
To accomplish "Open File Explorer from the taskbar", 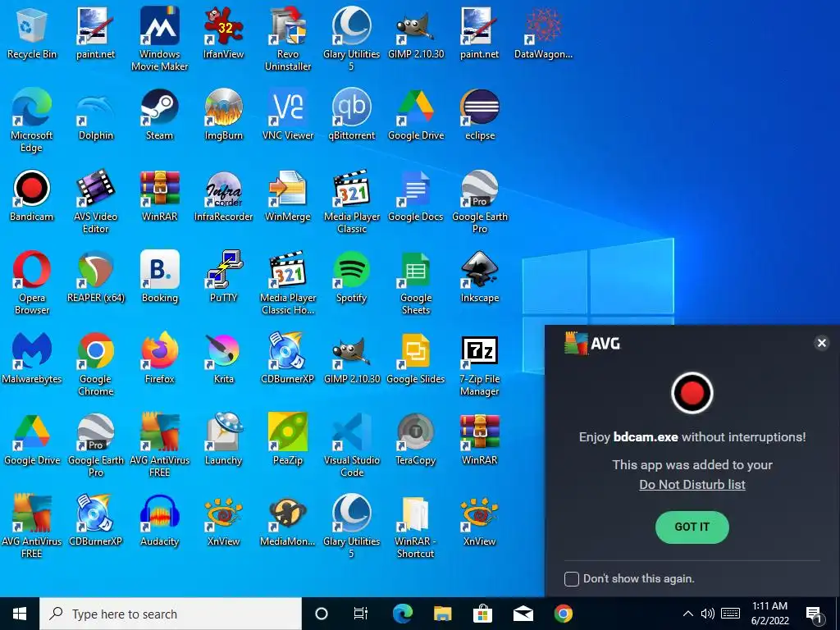I will click(x=442, y=614).
